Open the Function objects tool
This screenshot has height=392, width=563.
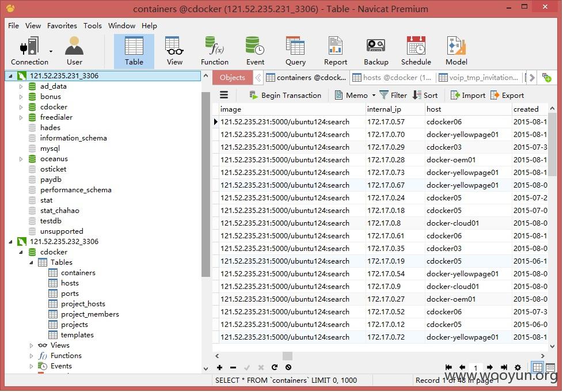214,51
